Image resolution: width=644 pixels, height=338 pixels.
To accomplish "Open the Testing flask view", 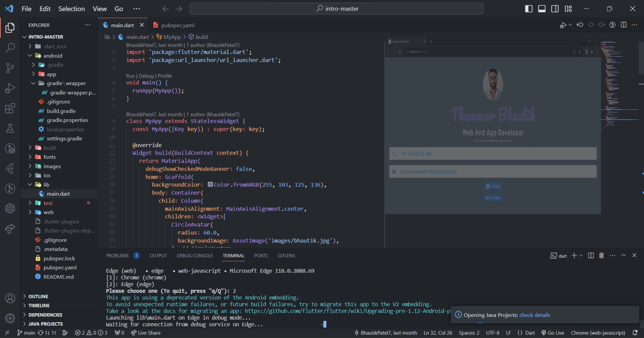I will [10, 128].
